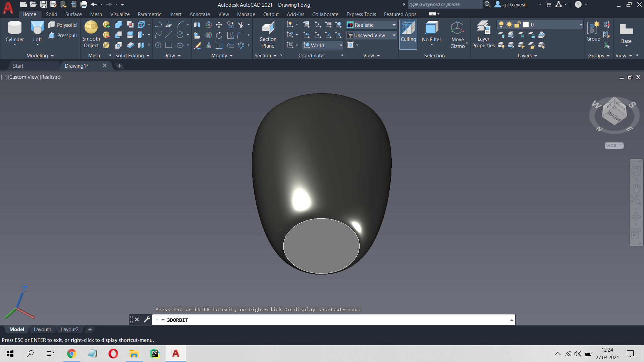Click the Smooth Object mesh tool
The height and width of the screenshot is (362, 644).
(x=91, y=35)
